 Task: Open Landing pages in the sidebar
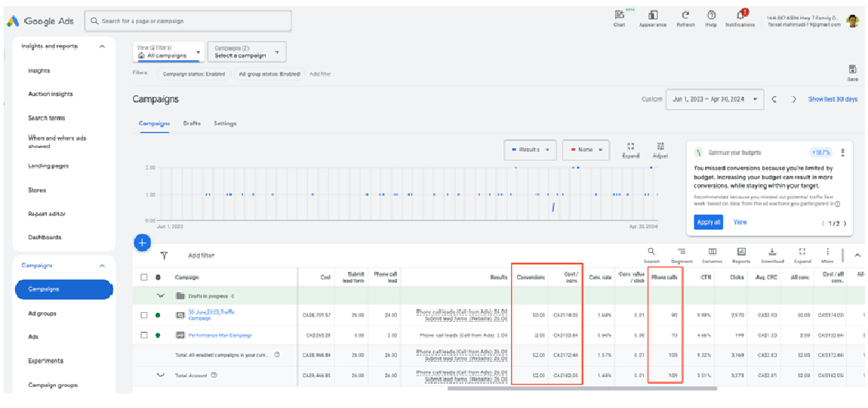click(48, 165)
